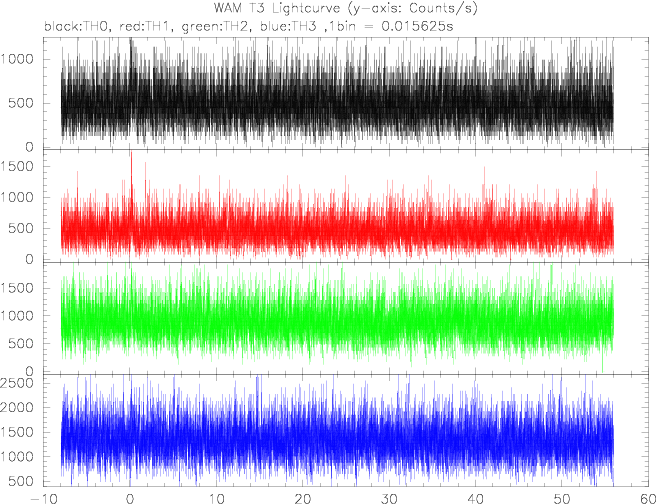Click the x-axis tick label "-10"
Image resolution: width=657 pixels, height=504 pixels.
click(44, 499)
